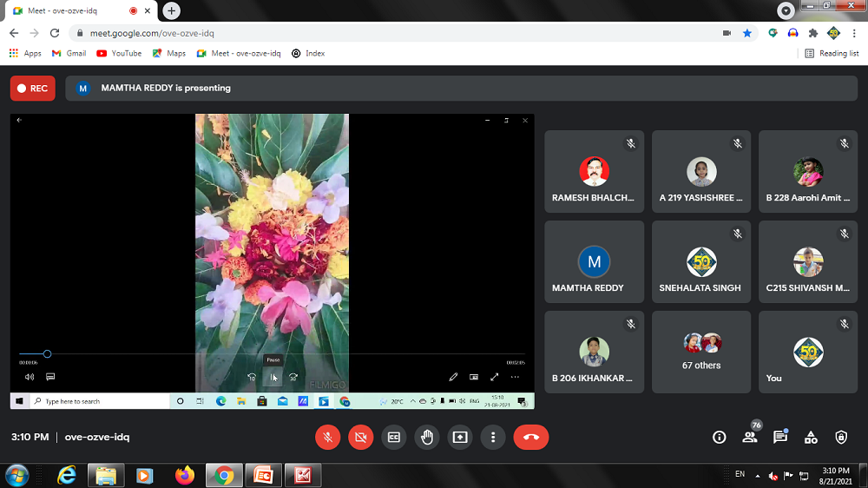
Task: Leave the call with red hang-up button
Action: (530, 438)
